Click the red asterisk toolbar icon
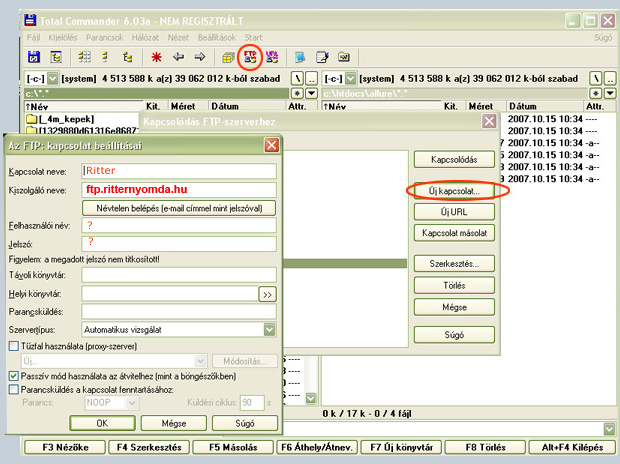620x464 pixels. [x=156, y=57]
